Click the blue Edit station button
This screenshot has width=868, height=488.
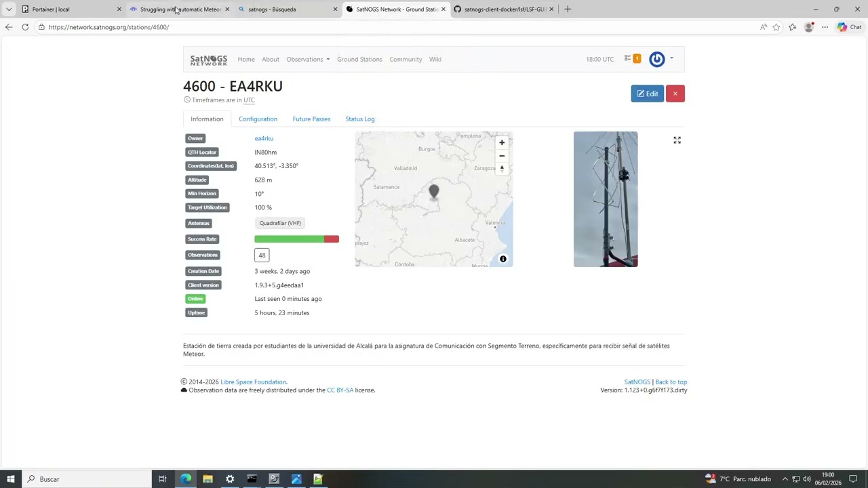(648, 94)
